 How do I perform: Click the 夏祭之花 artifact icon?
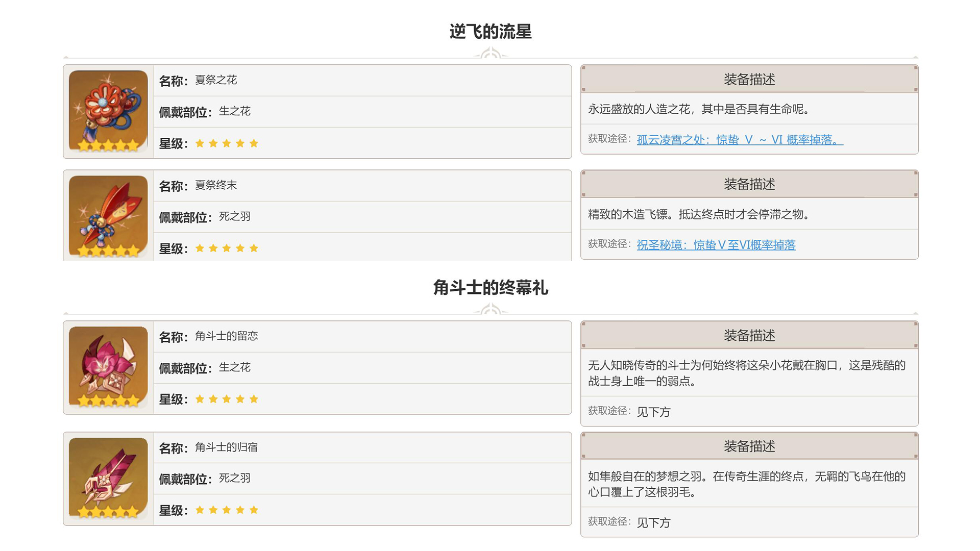108,111
